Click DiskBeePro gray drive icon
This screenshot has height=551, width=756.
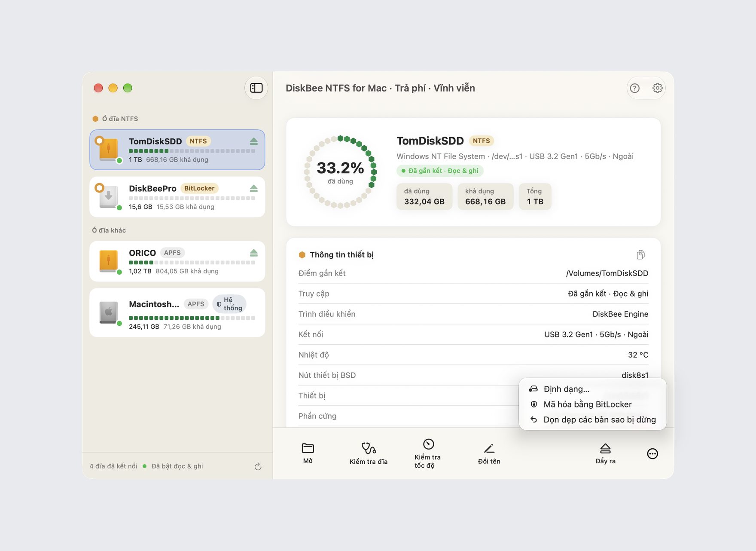click(109, 197)
